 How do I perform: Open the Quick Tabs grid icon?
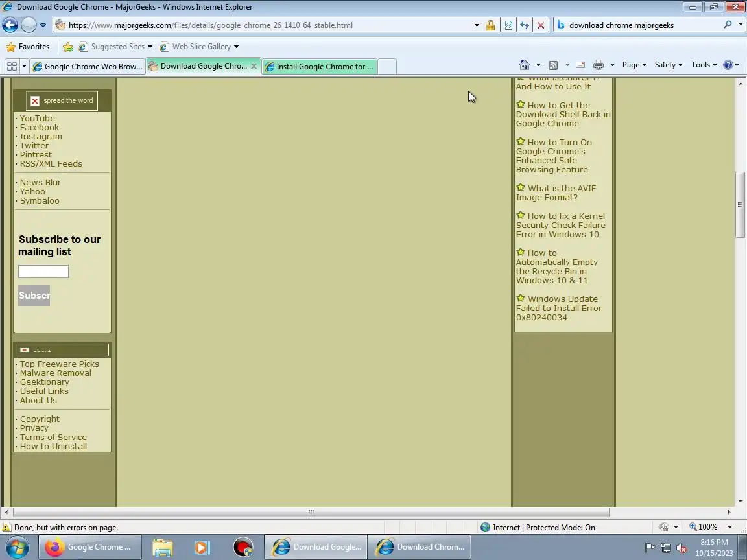(12, 66)
